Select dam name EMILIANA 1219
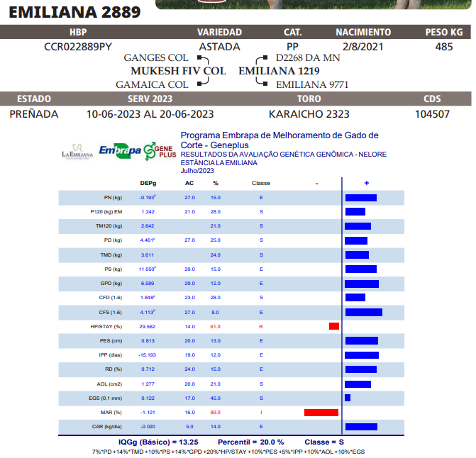 (279, 71)
